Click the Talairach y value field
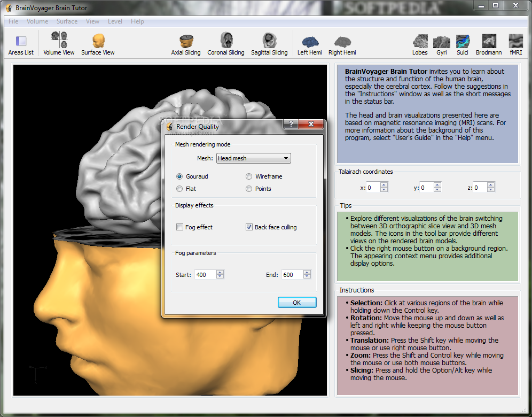Screen dimensions: 532x417 click(427, 188)
